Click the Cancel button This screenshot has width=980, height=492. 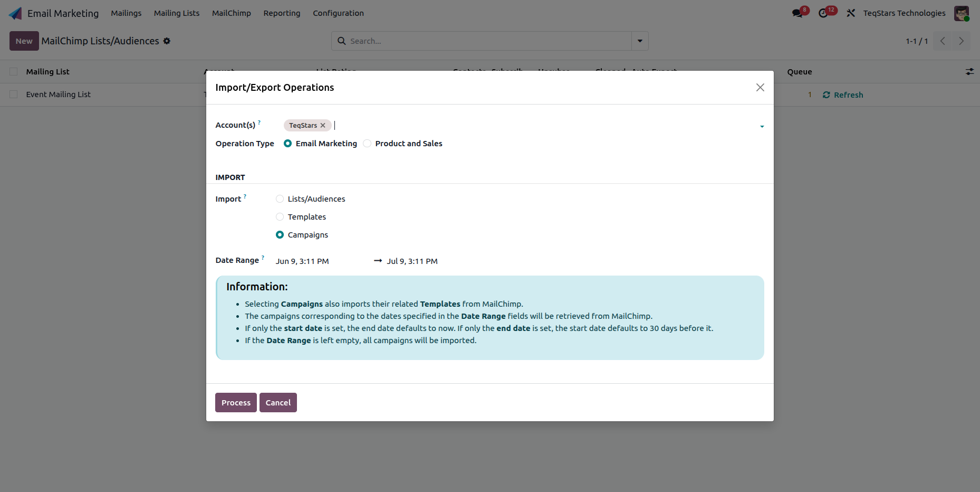click(x=278, y=402)
